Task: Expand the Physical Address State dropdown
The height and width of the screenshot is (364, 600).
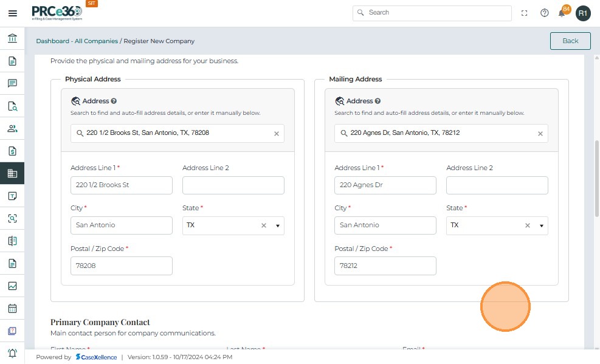Action: click(x=278, y=225)
